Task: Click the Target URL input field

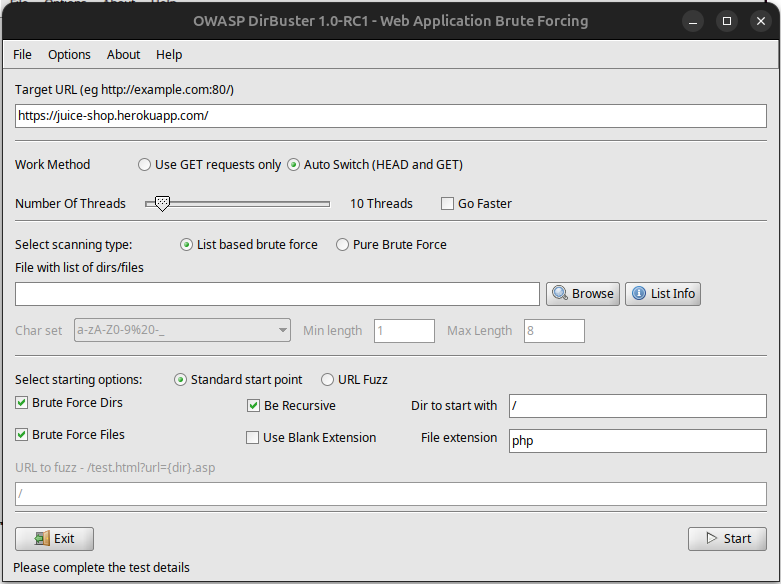Action: (390, 116)
